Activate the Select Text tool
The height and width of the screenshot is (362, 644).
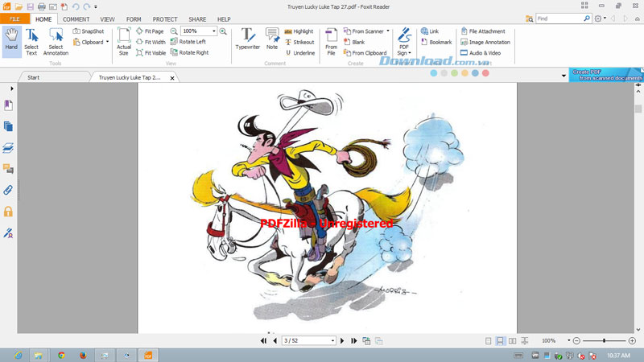[x=31, y=40]
